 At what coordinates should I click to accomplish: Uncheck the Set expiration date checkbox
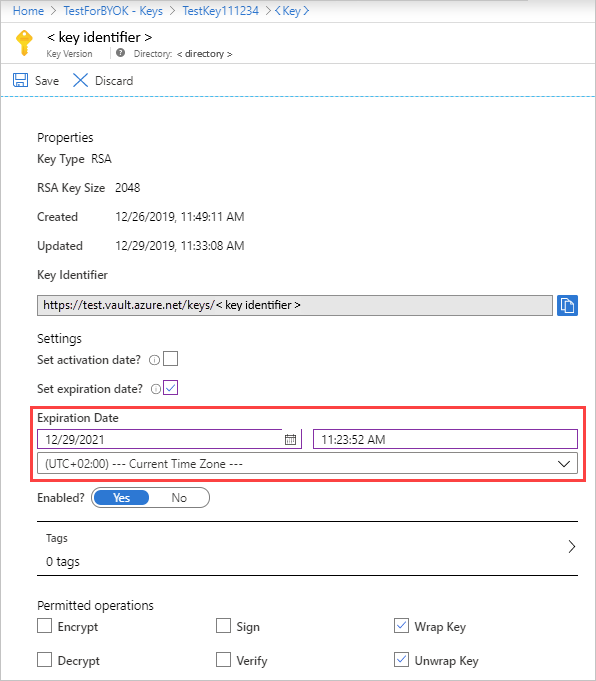[170, 387]
